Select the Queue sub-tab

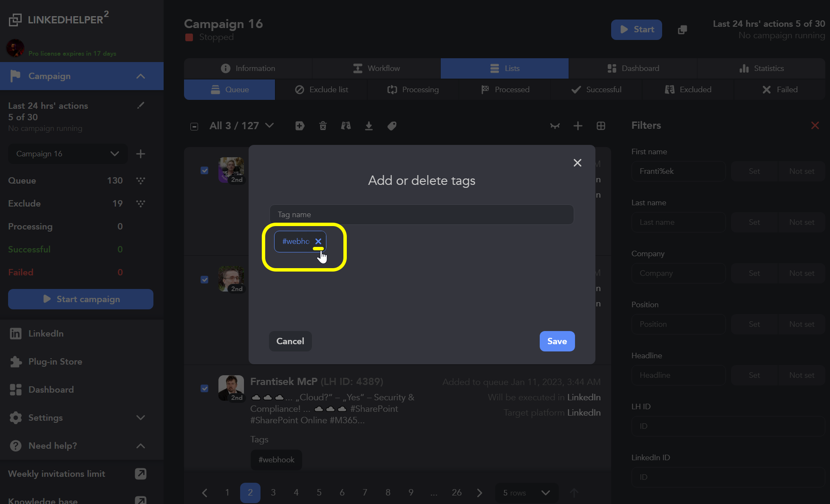[x=229, y=90]
